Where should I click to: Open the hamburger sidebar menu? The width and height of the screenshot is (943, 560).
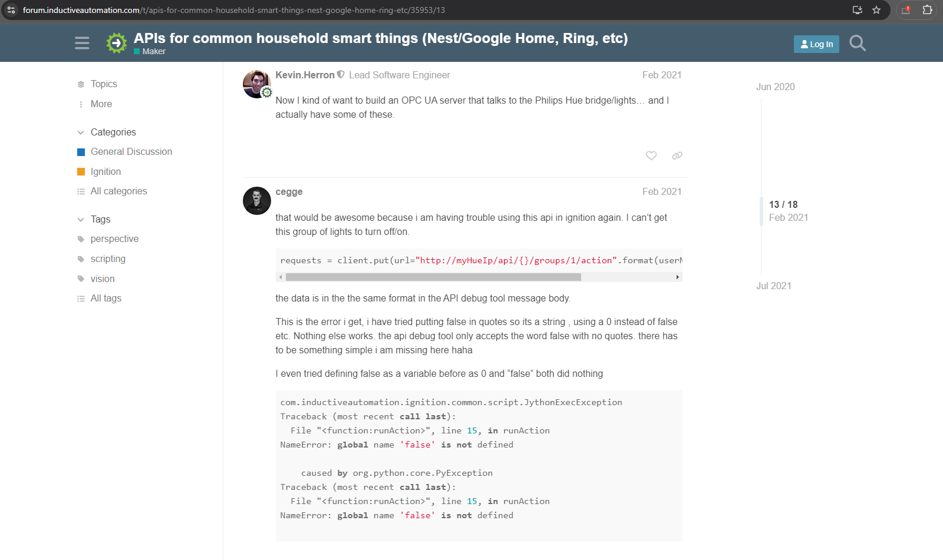pyautogui.click(x=82, y=43)
